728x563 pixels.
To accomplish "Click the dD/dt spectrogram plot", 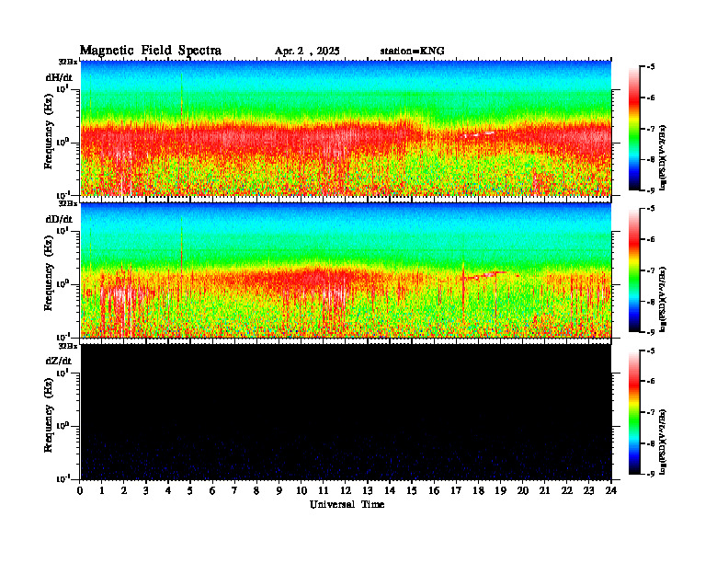I will pos(346,270).
